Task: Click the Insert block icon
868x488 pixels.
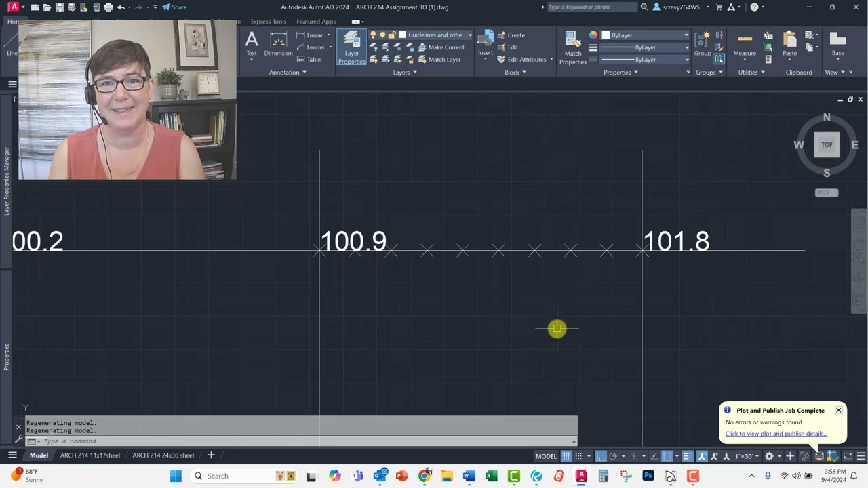Action: [x=486, y=39]
